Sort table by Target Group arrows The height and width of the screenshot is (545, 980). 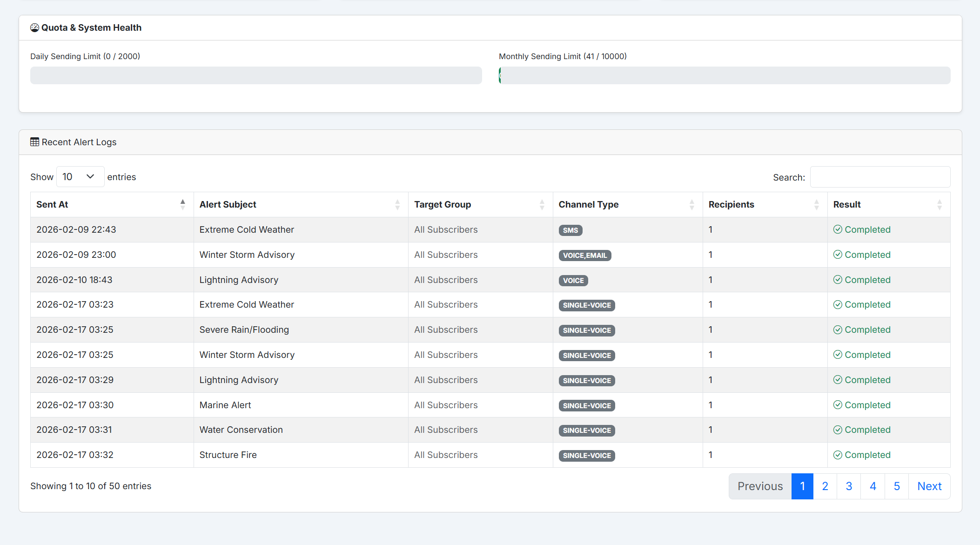pyautogui.click(x=542, y=205)
